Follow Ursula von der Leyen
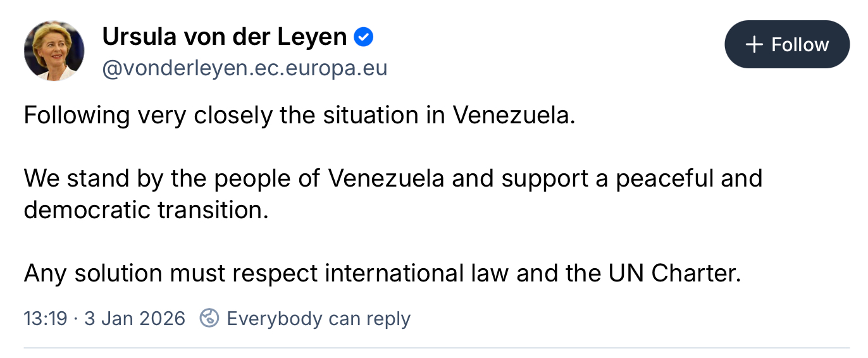 tap(786, 44)
